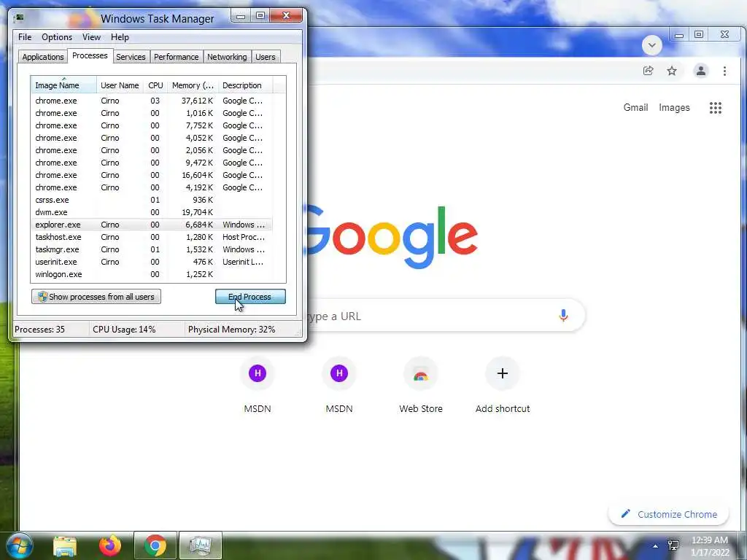Switch to the Networking tab
This screenshot has height=560, width=747.
click(227, 57)
